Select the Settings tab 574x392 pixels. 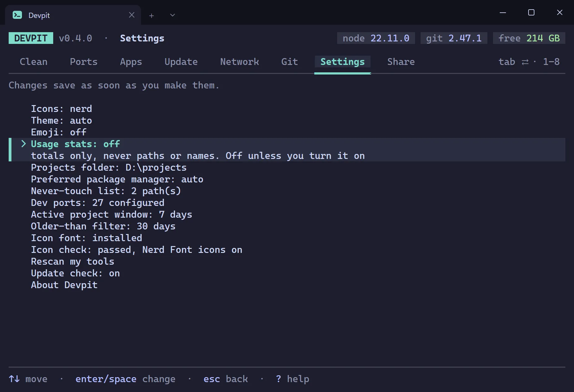[x=343, y=62]
